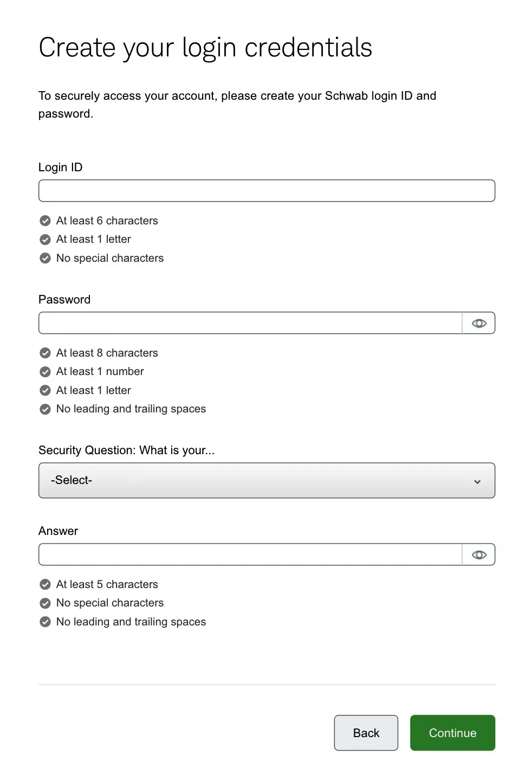Show the password with the eye icon

pyautogui.click(x=479, y=323)
